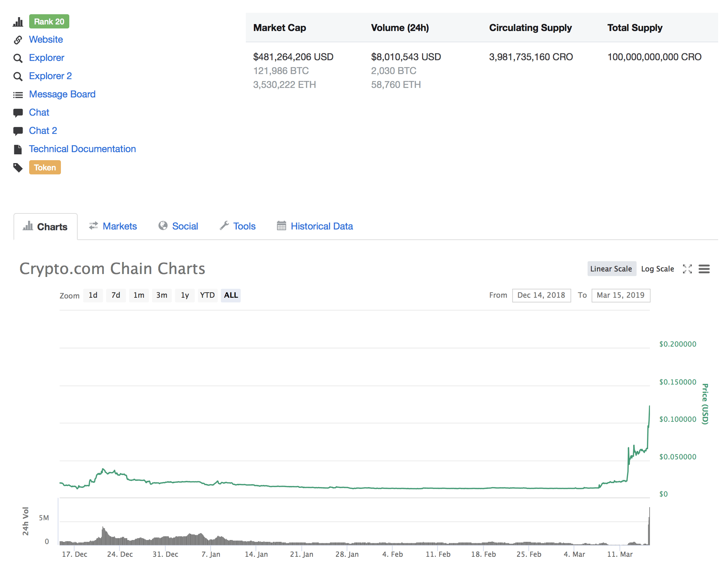
Task: Click the price spike peak on chart line
Action: (649, 406)
